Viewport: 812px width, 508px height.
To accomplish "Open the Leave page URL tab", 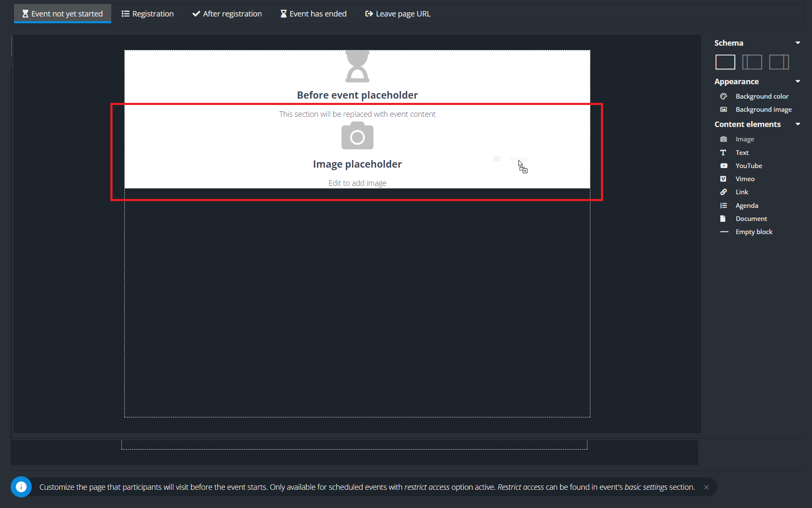I will click(x=398, y=14).
